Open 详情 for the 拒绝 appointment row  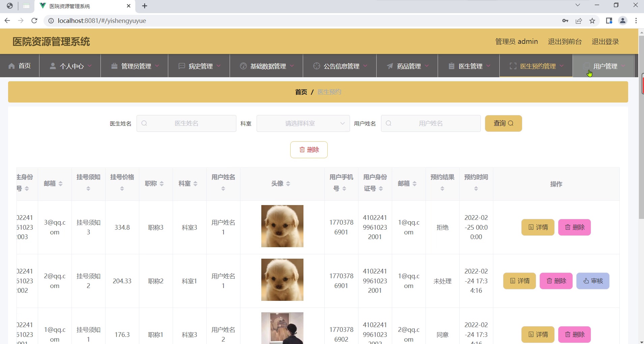click(x=538, y=227)
